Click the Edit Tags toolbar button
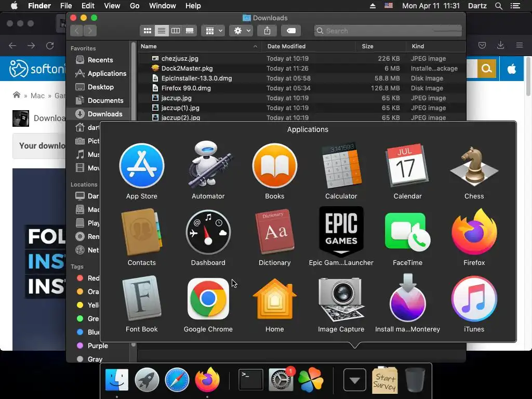This screenshot has width=532, height=399. pos(291,31)
